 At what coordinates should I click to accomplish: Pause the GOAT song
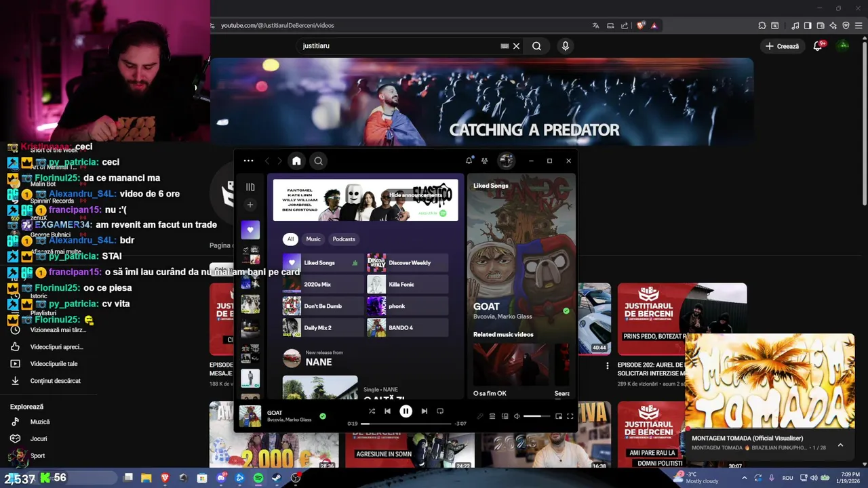406,411
